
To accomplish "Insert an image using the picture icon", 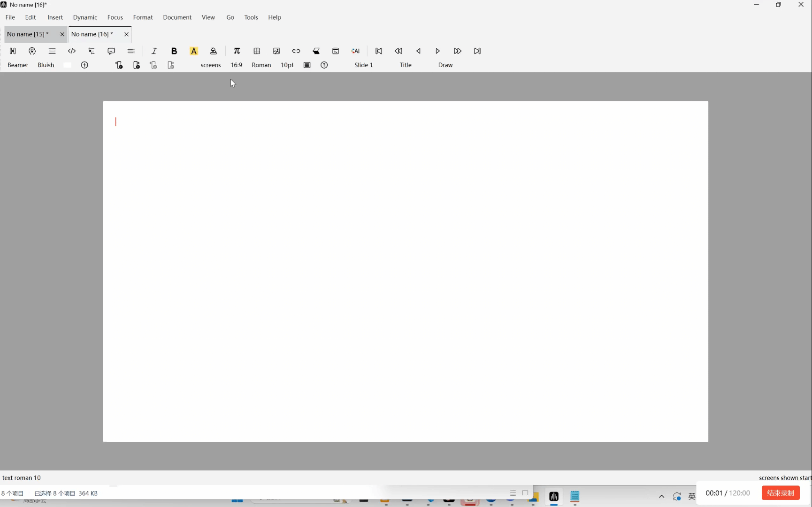I will click(x=276, y=51).
